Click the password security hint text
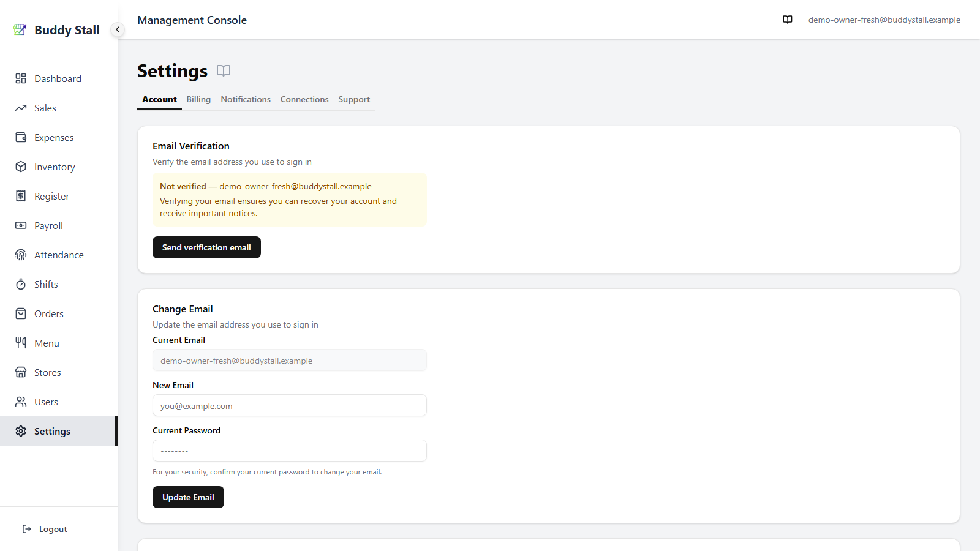The height and width of the screenshot is (551, 980). [x=267, y=472]
